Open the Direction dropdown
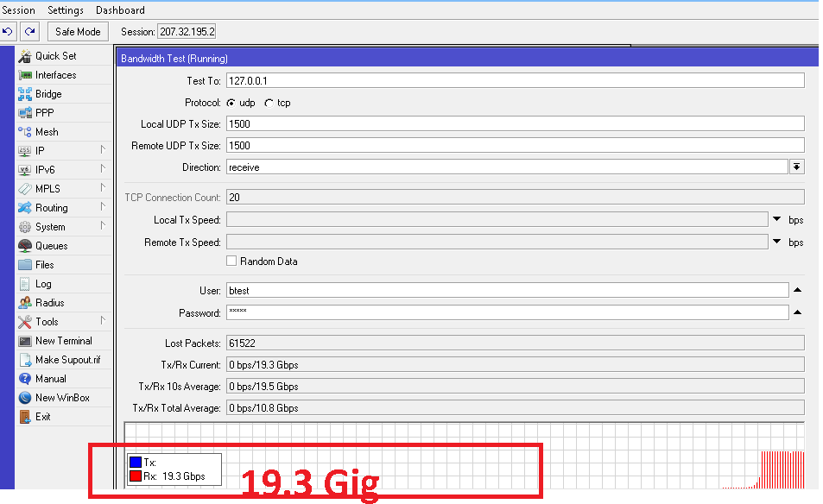This screenshot has width=823, height=504. tap(796, 167)
